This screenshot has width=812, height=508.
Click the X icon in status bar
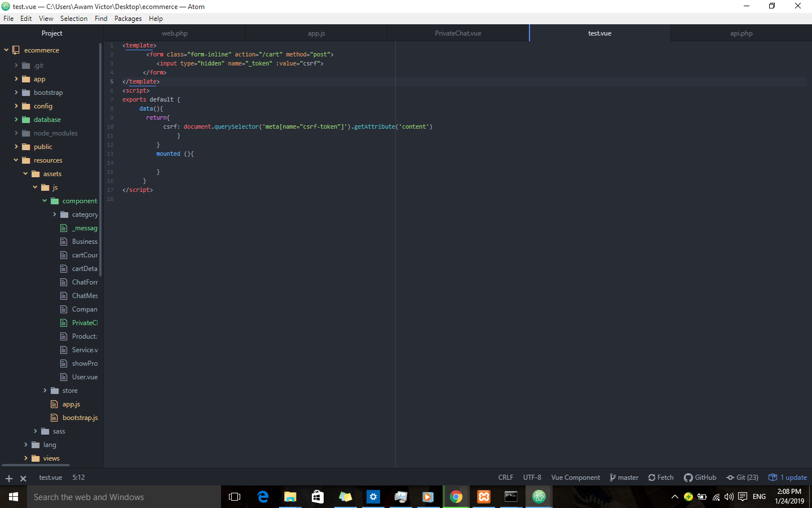coord(23,478)
